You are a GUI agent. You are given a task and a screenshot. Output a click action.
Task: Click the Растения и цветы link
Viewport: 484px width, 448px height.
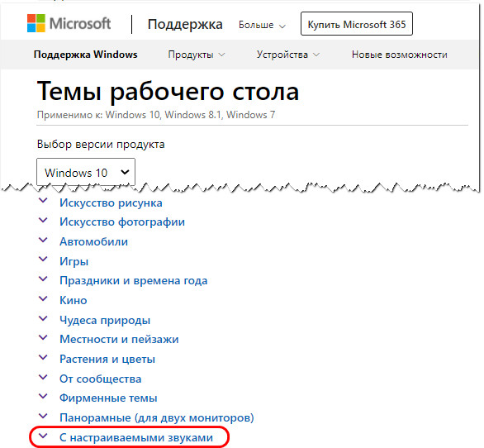tap(107, 360)
